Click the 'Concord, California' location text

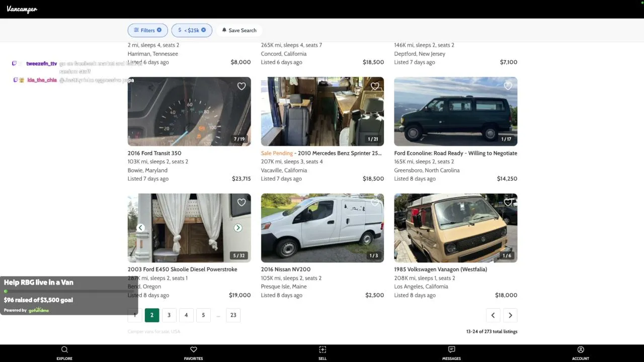284,54
